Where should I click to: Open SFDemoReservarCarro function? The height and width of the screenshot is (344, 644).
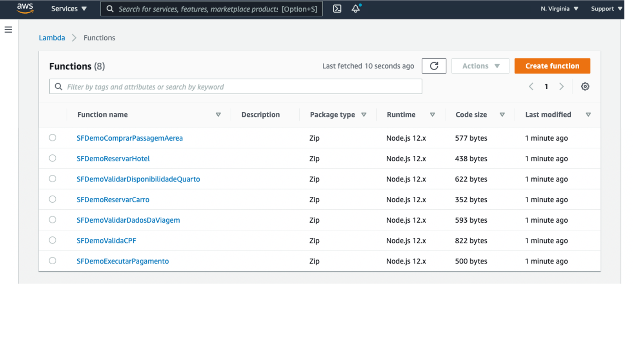113,199
